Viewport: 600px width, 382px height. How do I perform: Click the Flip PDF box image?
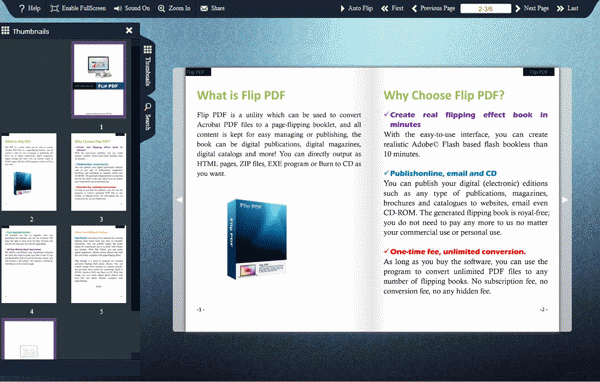[x=257, y=239]
